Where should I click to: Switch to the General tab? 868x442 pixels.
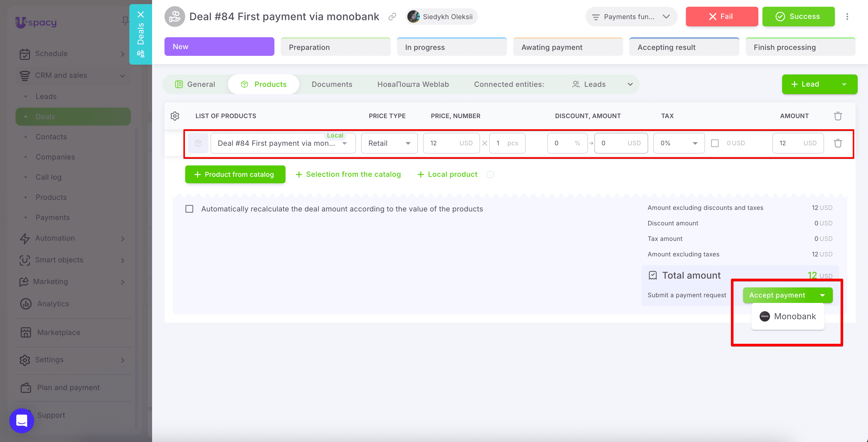click(x=195, y=84)
